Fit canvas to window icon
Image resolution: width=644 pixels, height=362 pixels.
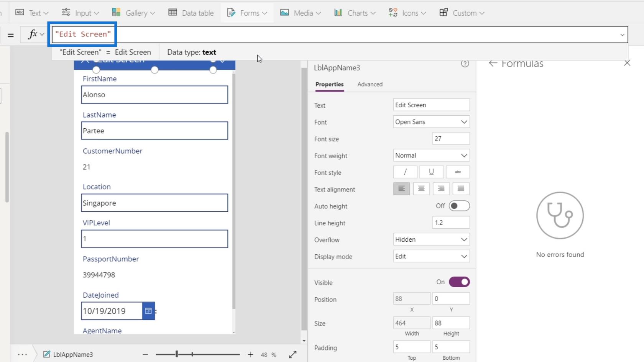pos(293,354)
